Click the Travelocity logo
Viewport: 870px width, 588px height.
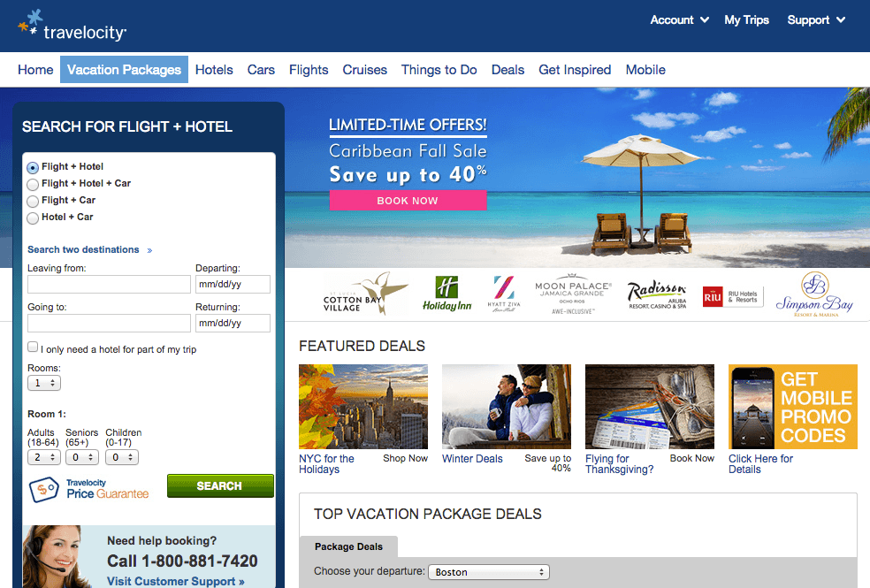72,26
